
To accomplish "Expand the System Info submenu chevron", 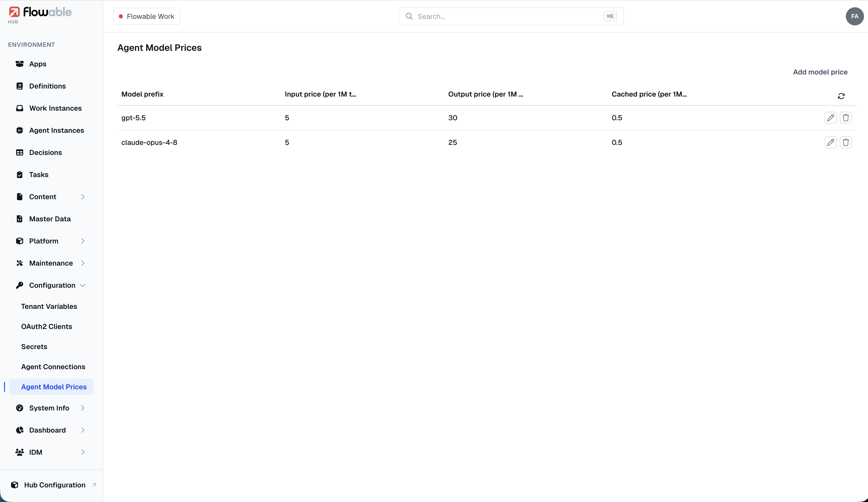I will coord(83,408).
